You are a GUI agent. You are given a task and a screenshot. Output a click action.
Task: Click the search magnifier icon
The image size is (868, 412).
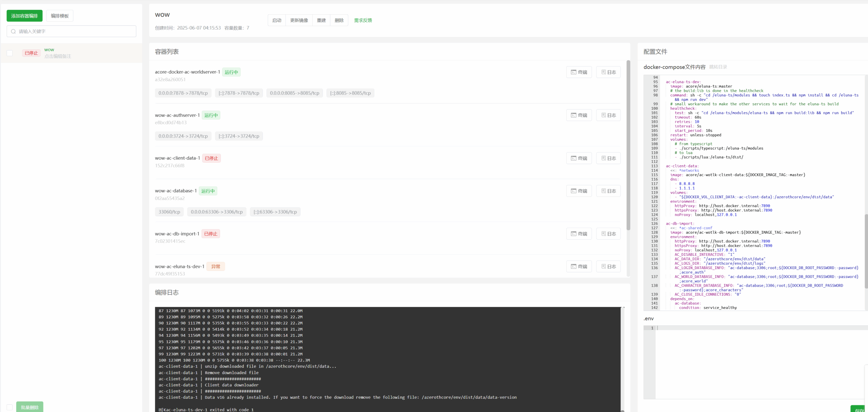[13, 31]
